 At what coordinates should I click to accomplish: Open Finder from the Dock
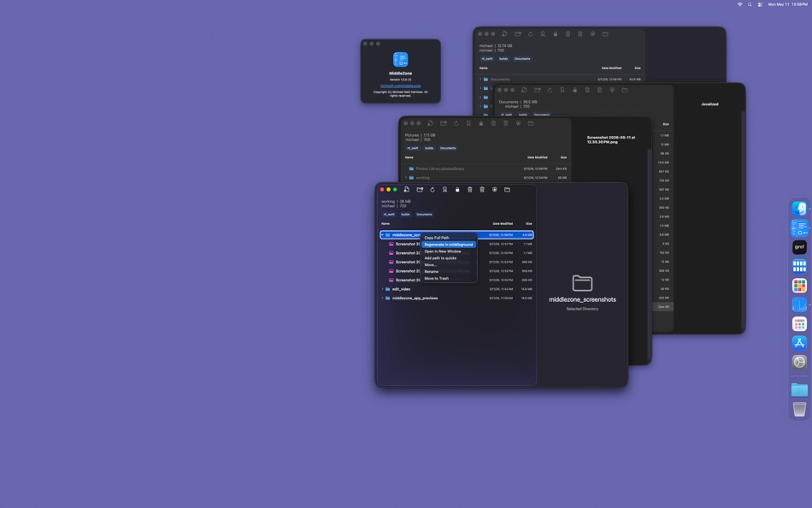coord(799,209)
